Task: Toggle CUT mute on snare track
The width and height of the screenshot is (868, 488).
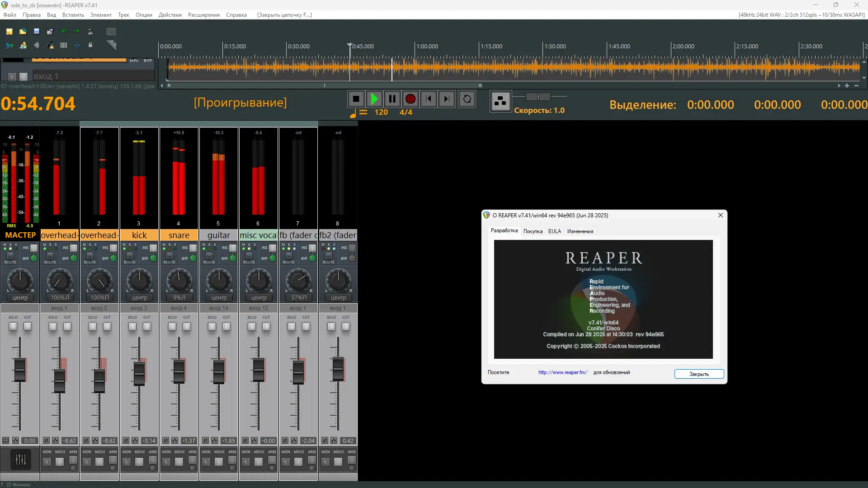Action: [x=187, y=326]
